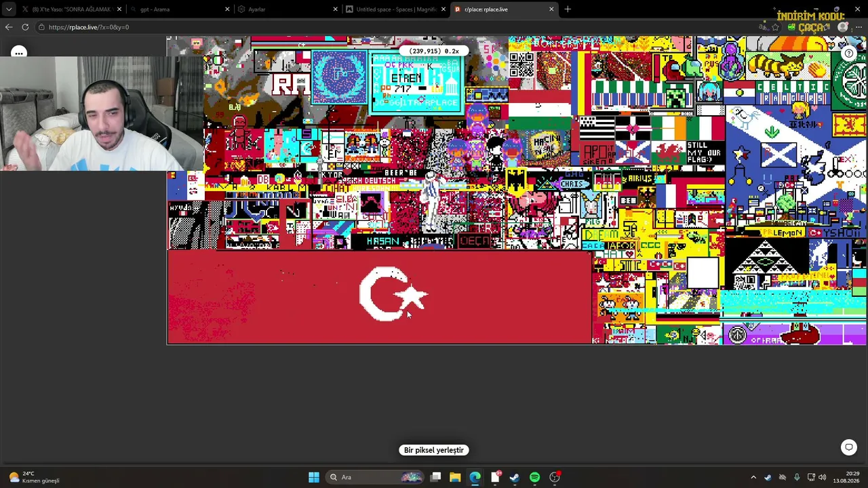Open the white notes app with notification badge

[496, 477]
